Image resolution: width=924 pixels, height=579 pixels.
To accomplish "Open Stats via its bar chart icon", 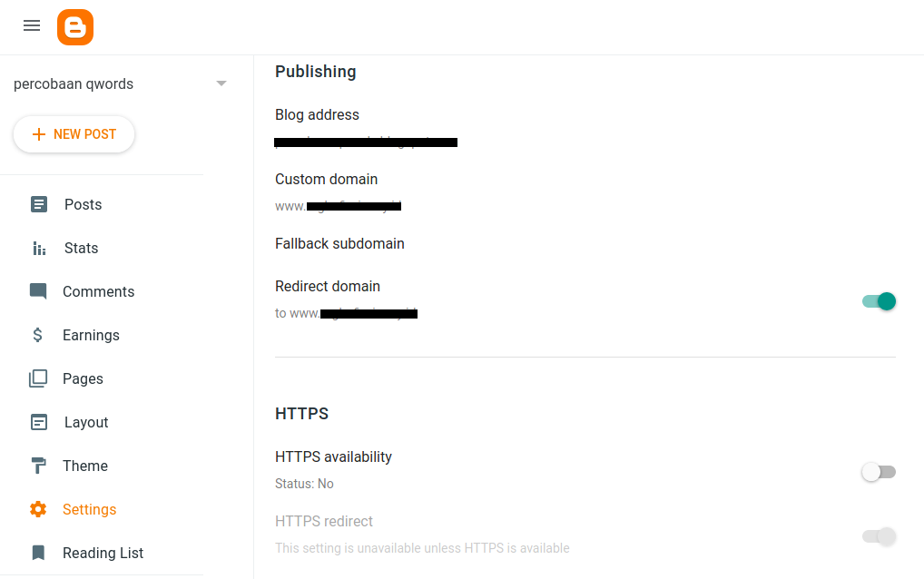I will [38, 248].
